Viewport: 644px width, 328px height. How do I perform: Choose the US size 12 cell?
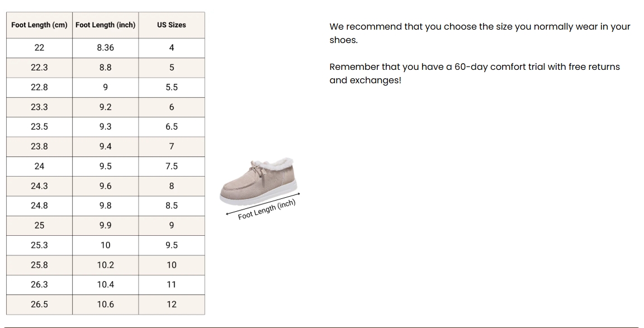point(172,305)
